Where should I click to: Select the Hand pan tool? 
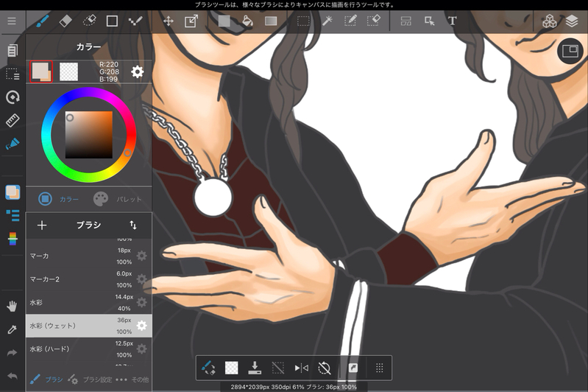[x=12, y=306]
